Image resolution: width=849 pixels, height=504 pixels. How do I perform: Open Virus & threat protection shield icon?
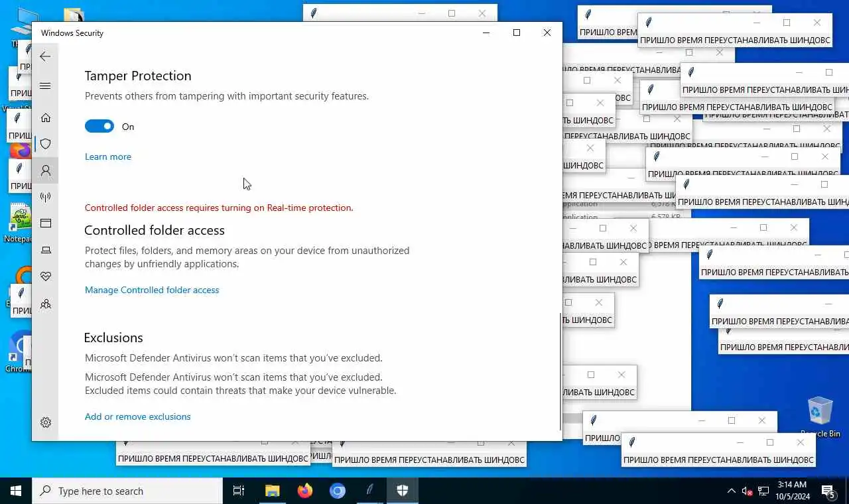click(46, 144)
